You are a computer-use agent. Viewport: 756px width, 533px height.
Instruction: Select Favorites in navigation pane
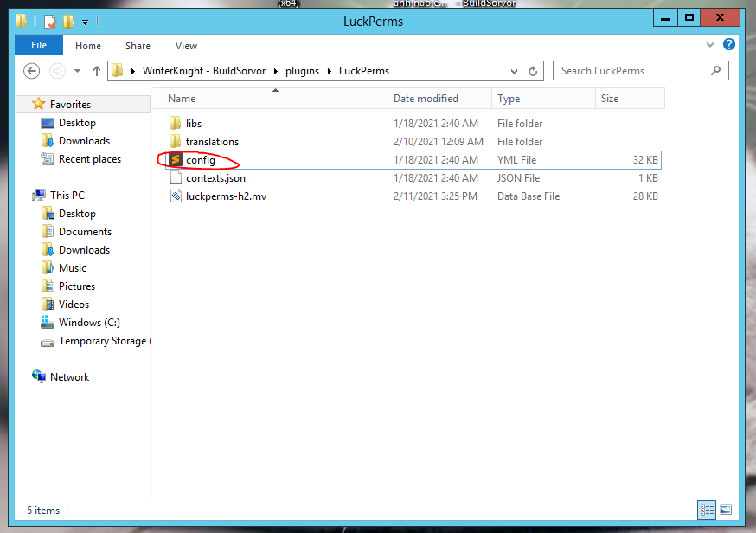[70, 104]
